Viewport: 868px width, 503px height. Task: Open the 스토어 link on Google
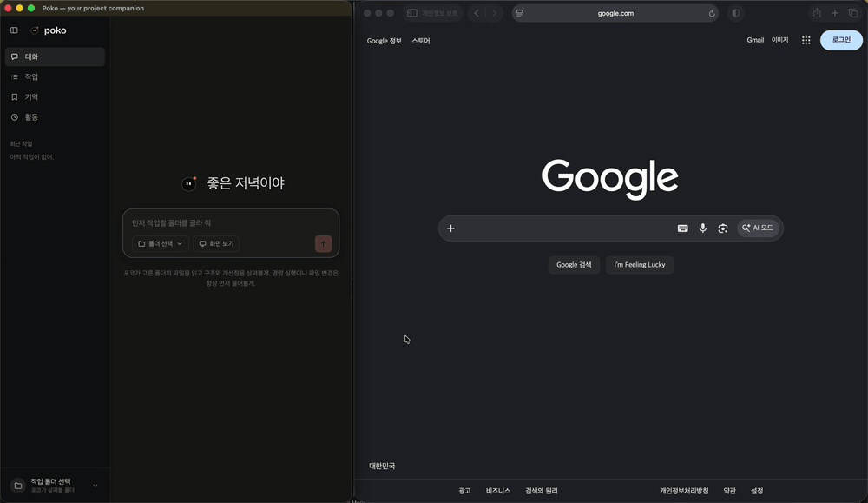point(421,41)
